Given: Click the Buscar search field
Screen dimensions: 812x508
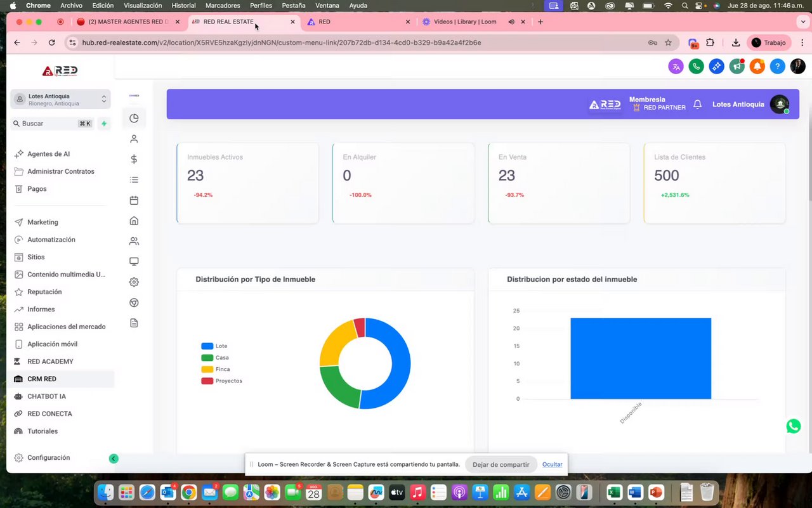Looking at the screenshot, I should tap(52, 124).
